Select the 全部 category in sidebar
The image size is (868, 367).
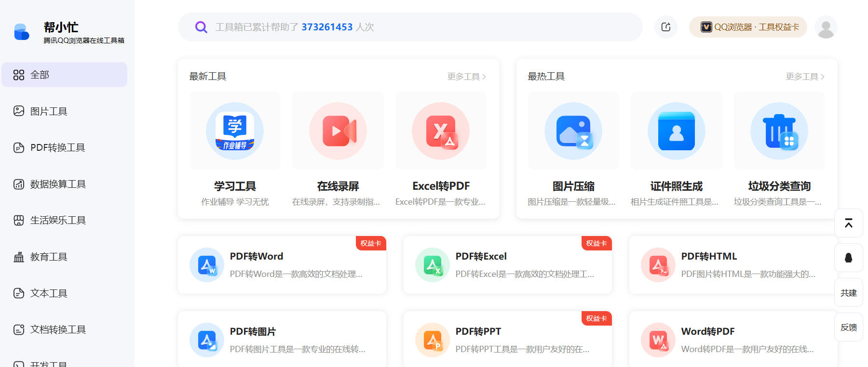(x=65, y=75)
